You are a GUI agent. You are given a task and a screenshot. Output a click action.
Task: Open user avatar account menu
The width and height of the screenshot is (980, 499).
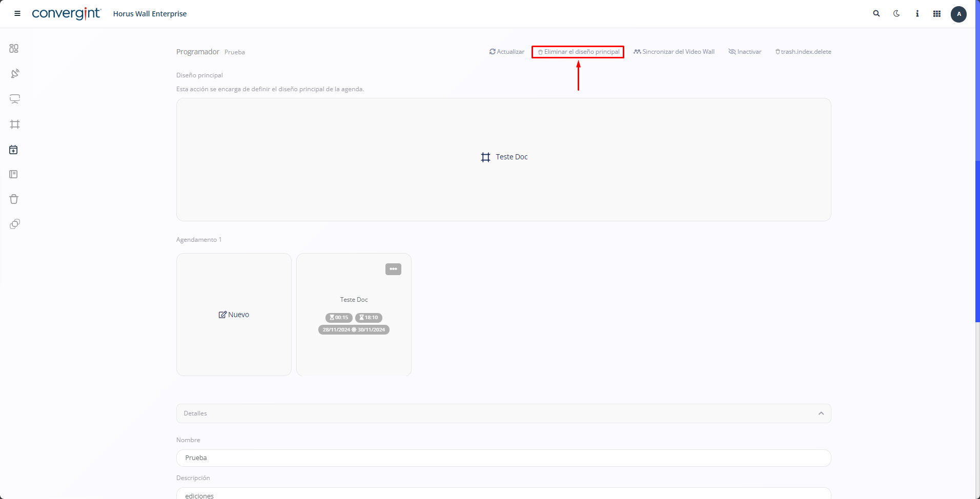[x=958, y=14]
